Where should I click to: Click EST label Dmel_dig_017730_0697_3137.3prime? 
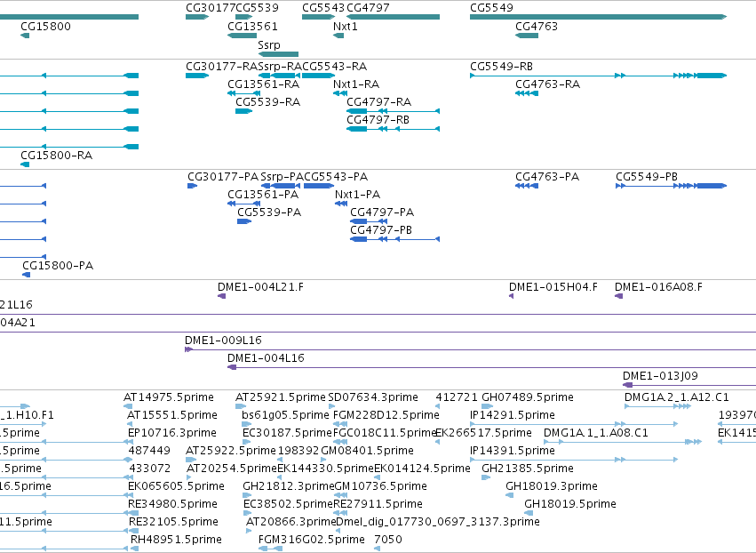438,522
